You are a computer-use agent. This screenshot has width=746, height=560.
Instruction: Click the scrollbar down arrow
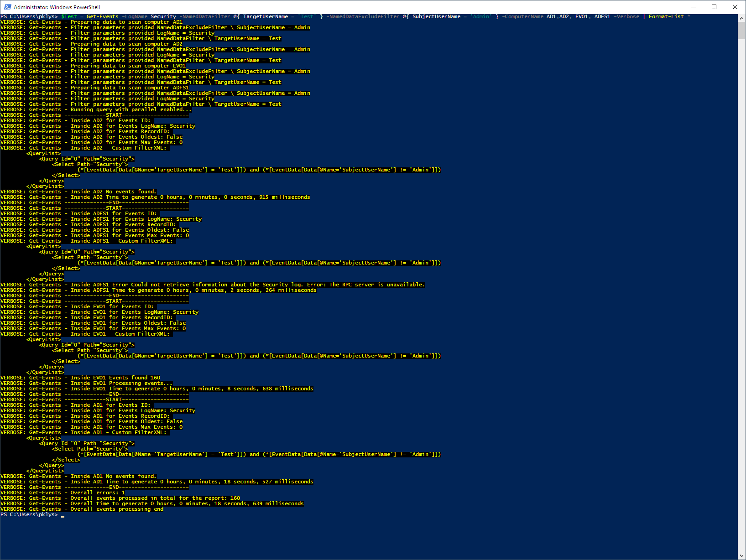click(741, 556)
